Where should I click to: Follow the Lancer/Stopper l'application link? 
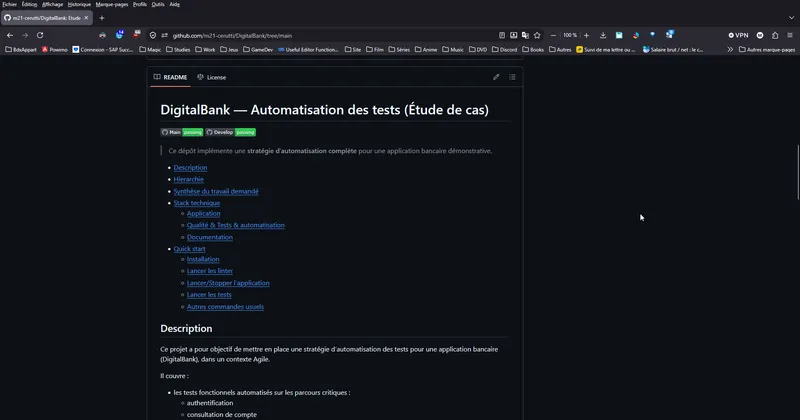point(228,283)
